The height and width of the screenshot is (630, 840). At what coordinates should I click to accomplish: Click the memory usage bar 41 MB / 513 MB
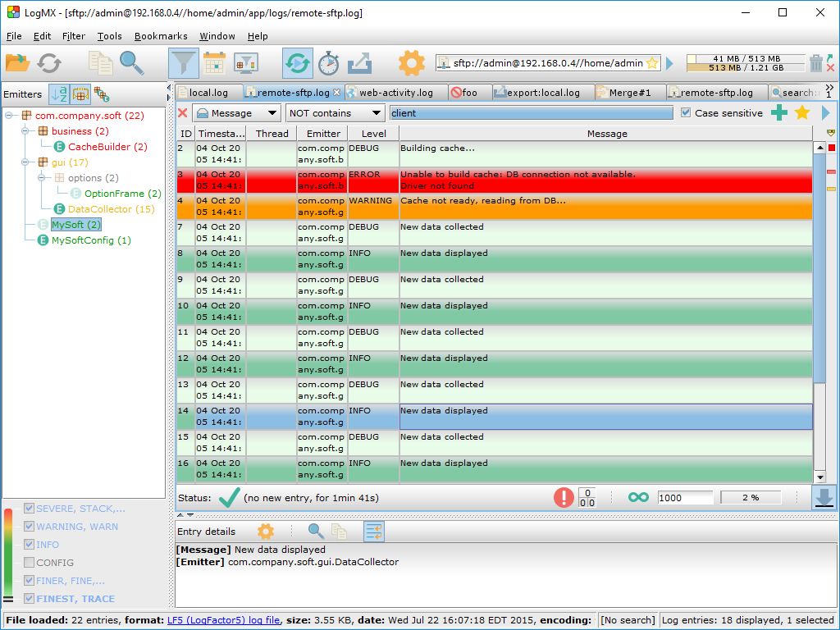tap(746, 58)
